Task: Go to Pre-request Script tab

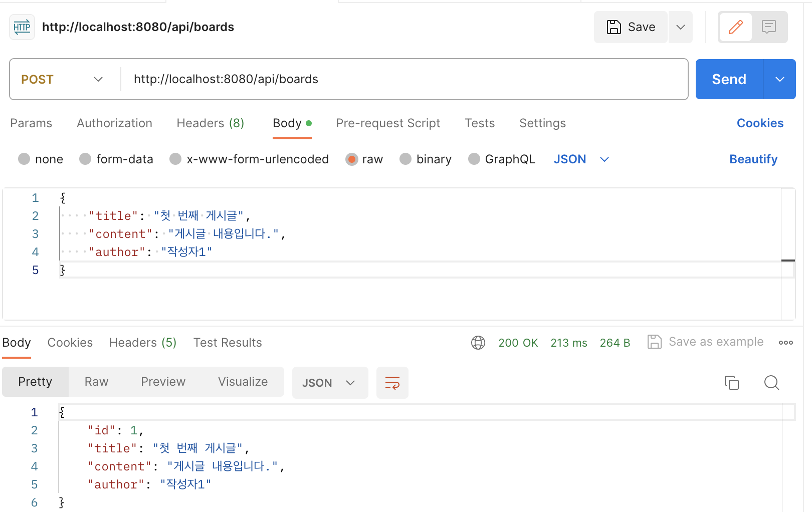Action: pos(388,123)
